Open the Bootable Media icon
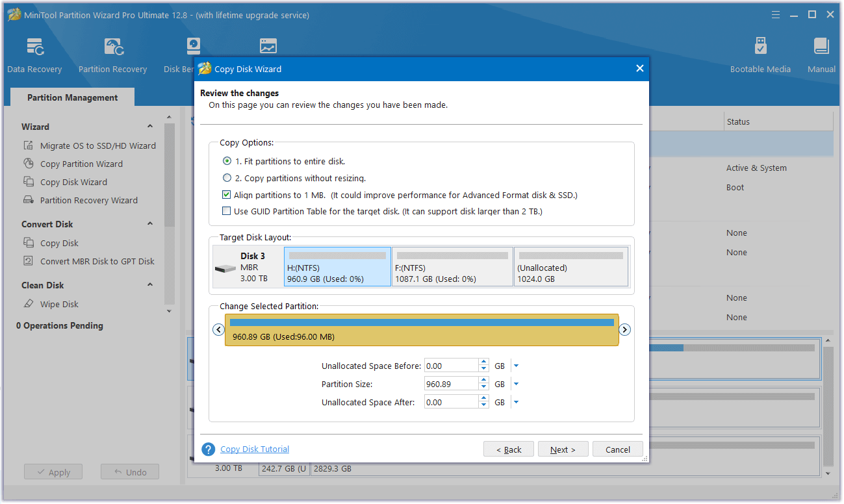 [x=760, y=47]
